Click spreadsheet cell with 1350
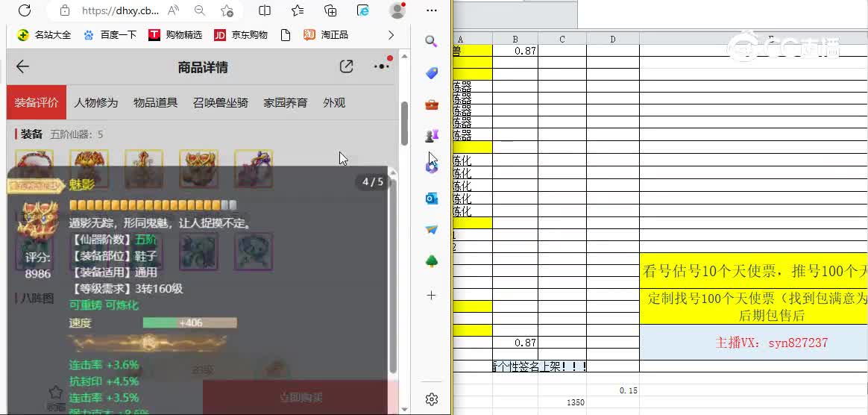The width and height of the screenshot is (868, 415). pos(562,402)
